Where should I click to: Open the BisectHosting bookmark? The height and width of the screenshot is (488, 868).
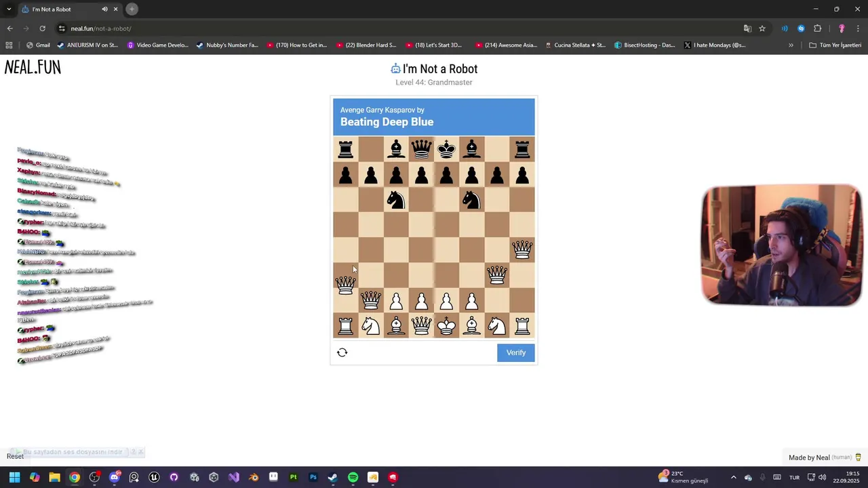pyautogui.click(x=644, y=45)
